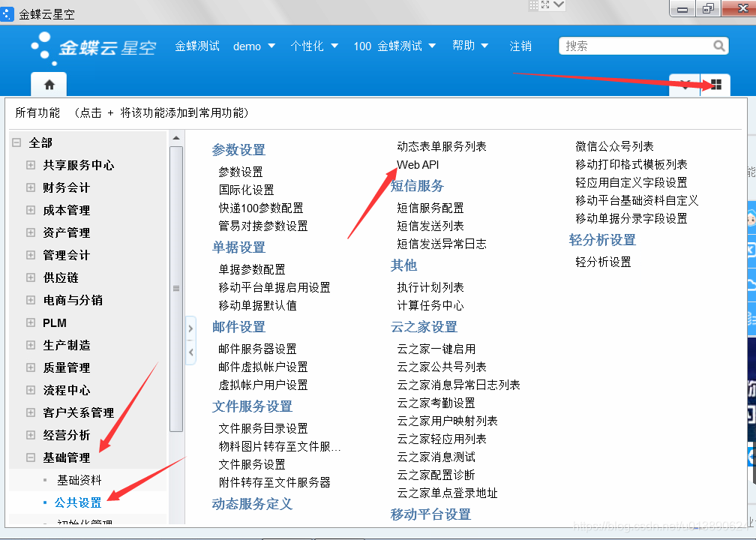Screen dimensions: 756x540
Task: Select 生产制造 in the tree
Action: (x=67, y=345)
